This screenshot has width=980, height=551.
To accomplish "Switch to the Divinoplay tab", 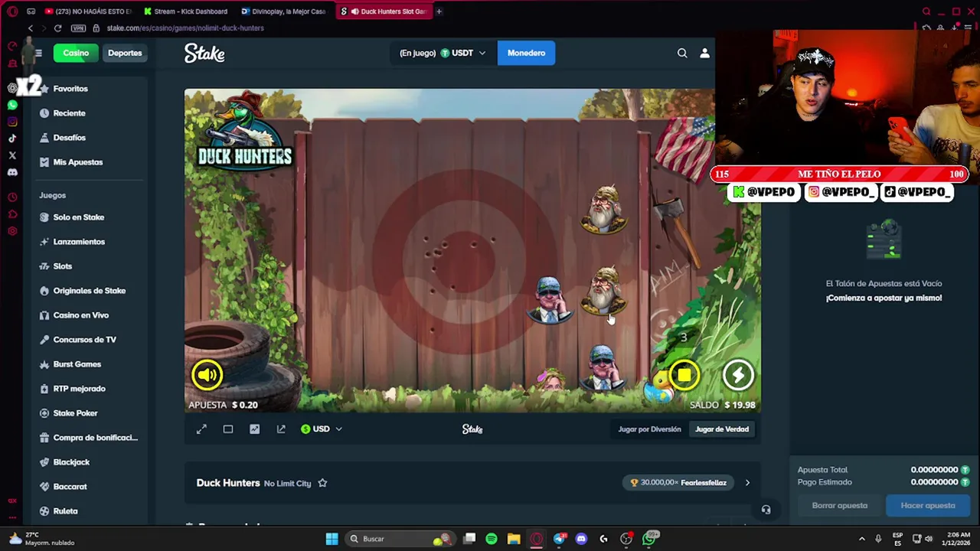I will (x=283, y=11).
